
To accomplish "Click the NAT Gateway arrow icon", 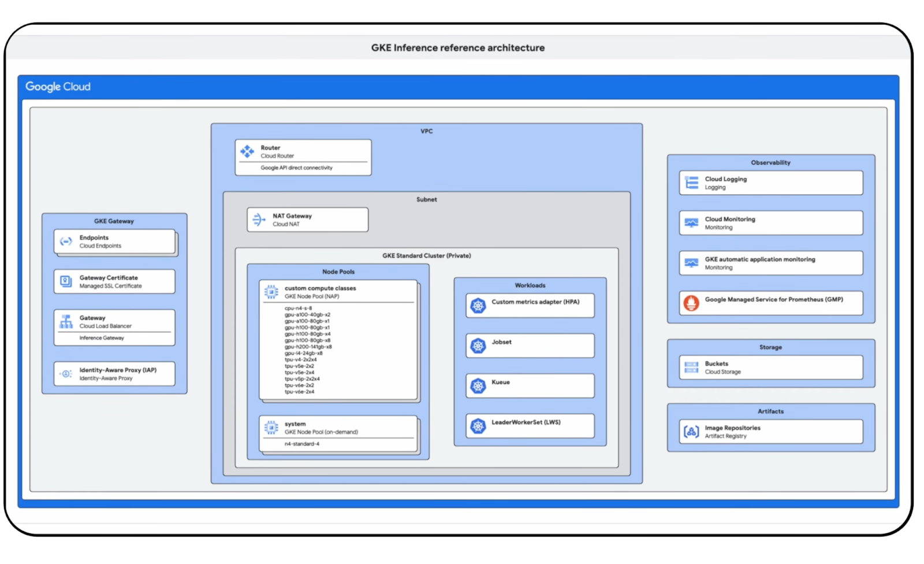I will pos(259,220).
